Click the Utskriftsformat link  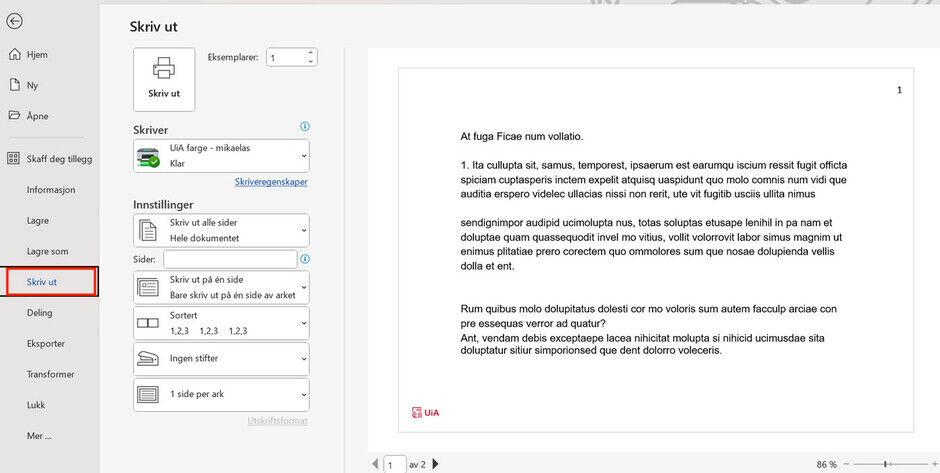point(278,421)
